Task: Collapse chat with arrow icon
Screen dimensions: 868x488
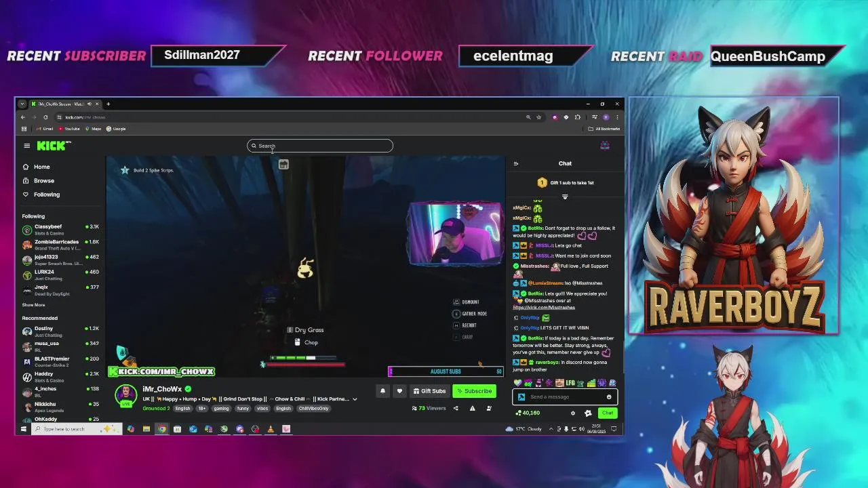Action: click(515, 163)
